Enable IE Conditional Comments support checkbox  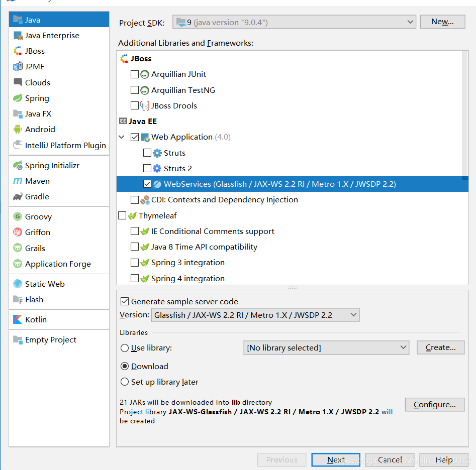135,231
